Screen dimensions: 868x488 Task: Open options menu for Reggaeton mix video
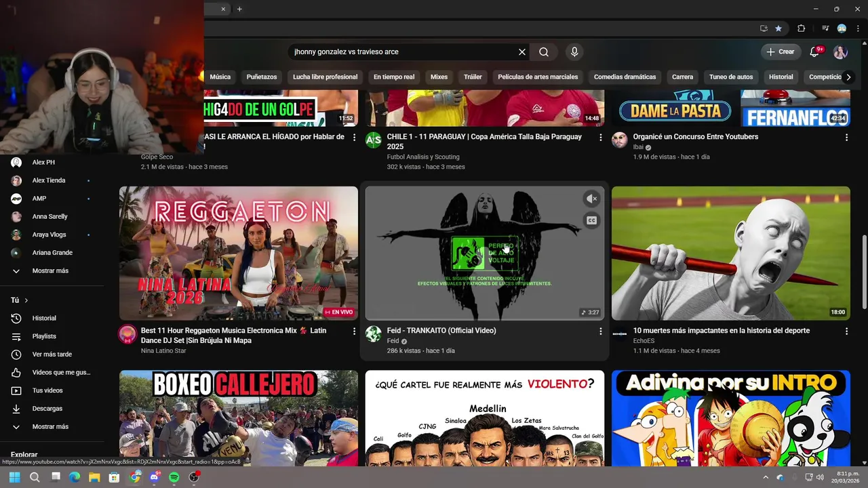click(x=354, y=331)
